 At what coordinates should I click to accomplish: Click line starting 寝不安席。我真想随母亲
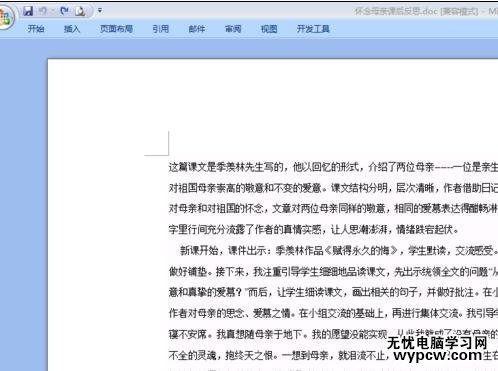pyautogui.click(x=333, y=334)
